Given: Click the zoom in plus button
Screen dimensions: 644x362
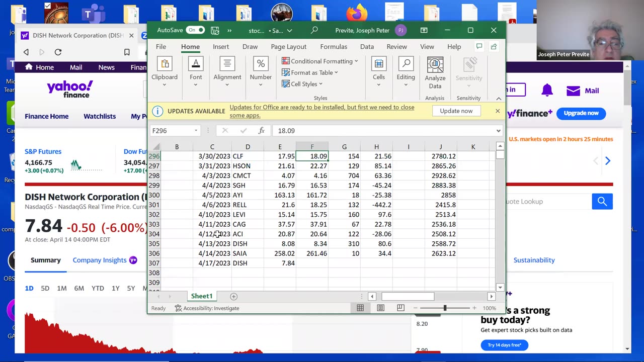Looking at the screenshot, I should pos(474,308).
